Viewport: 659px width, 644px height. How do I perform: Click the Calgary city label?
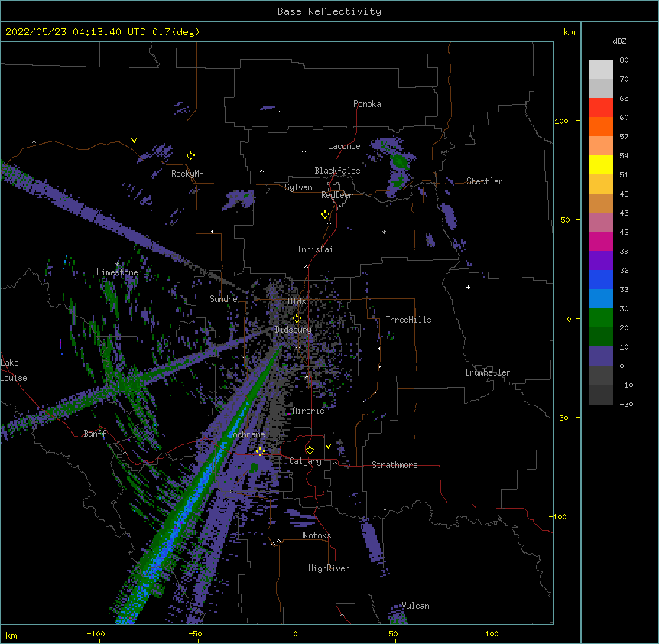305,461
